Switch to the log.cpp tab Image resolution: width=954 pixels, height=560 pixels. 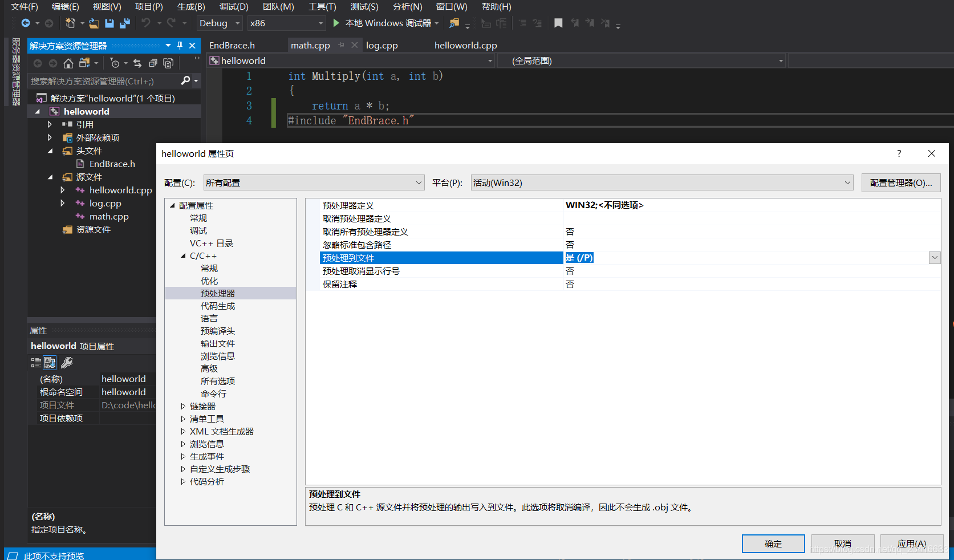click(x=382, y=46)
